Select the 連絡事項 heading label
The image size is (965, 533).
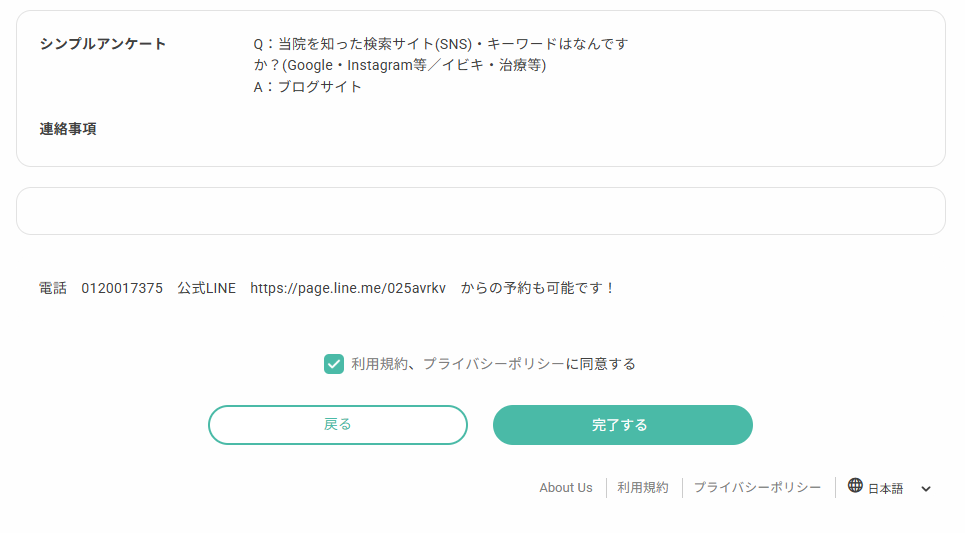pos(68,129)
